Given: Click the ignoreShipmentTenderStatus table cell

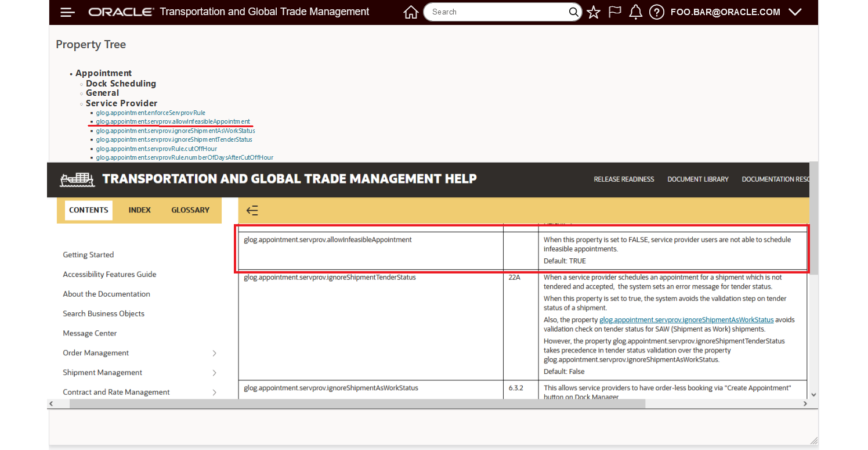Looking at the screenshot, I should pos(371,325).
